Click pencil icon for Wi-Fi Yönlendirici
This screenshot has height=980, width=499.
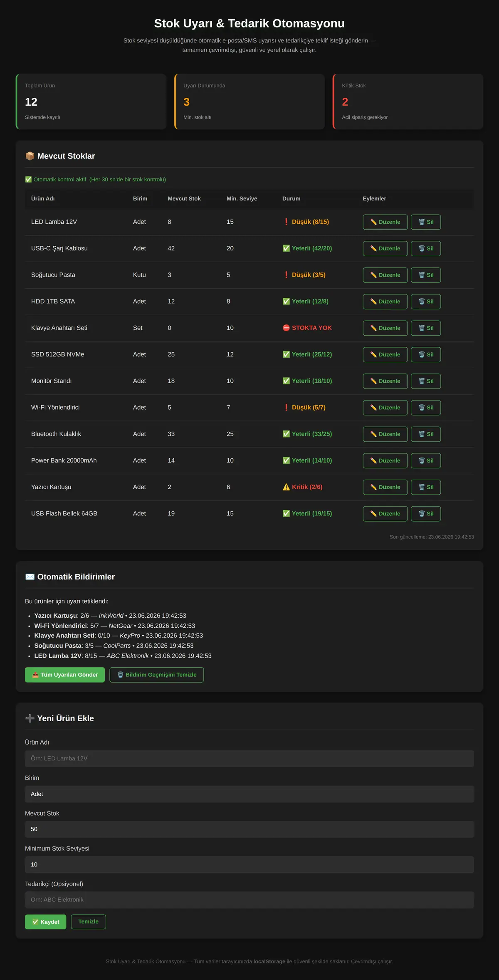385,408
